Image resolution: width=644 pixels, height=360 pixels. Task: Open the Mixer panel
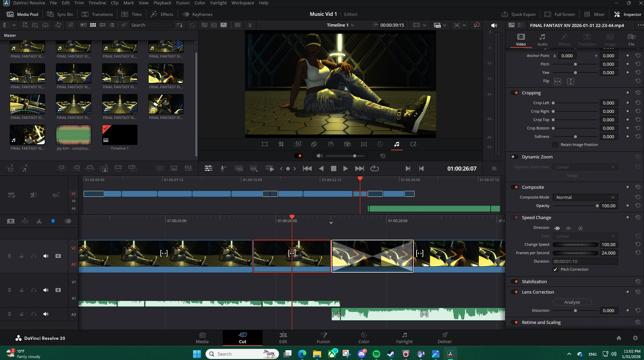point(594,14)
